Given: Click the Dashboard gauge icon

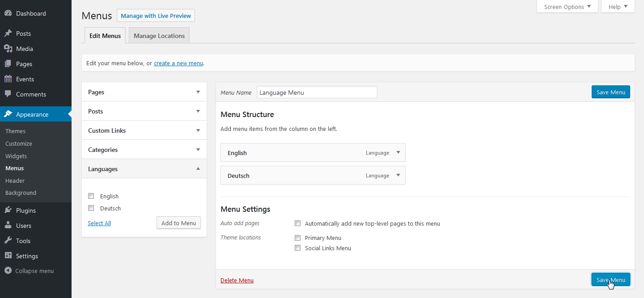Looking at the screenshot, I should (8, 13).
